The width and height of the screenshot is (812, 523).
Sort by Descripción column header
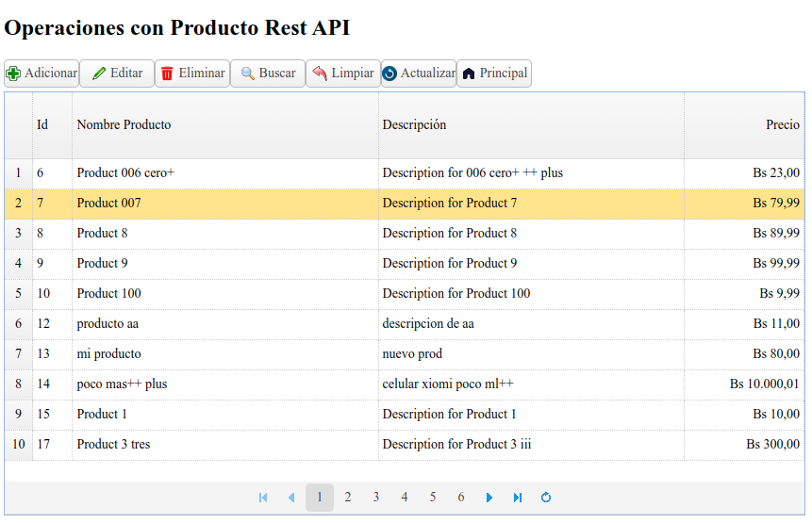[x=531, y=125]
